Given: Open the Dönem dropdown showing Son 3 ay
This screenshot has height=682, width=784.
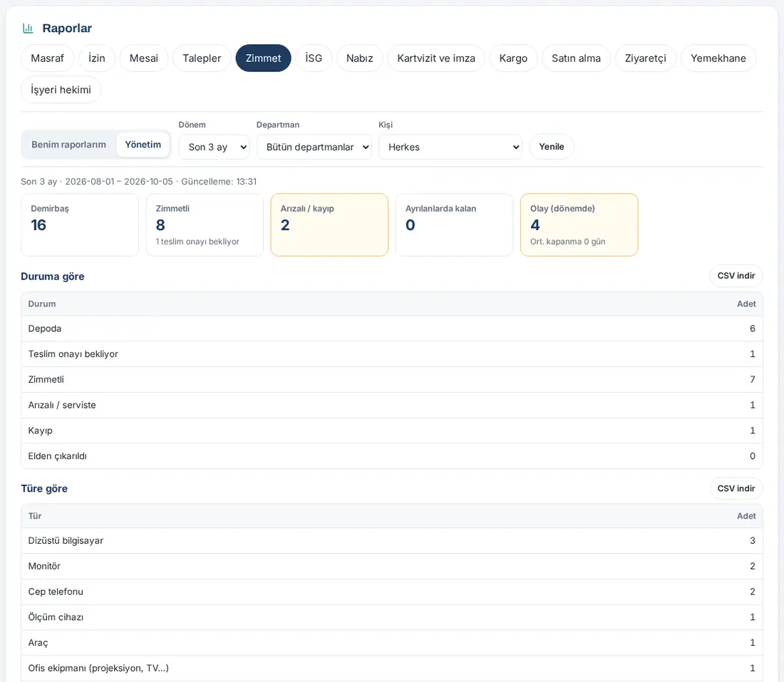Looking at the screenshot, I should tap(214, 147).
